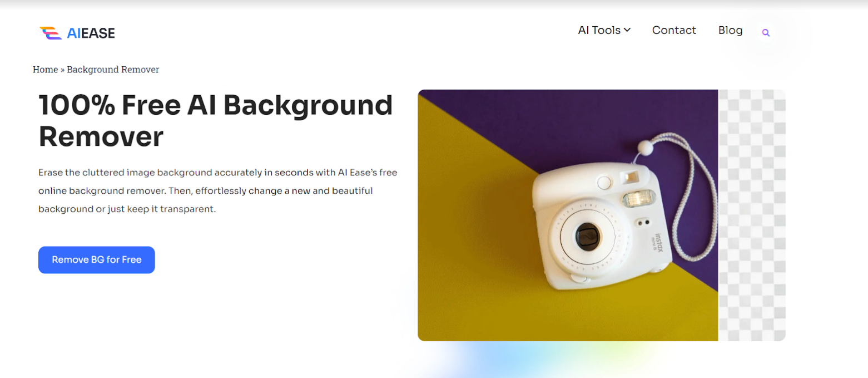Image resolution: width=868 pixels, height=378 pixels.
Task: Open the AI Tools menu
Action: click(x=604, y=30)
